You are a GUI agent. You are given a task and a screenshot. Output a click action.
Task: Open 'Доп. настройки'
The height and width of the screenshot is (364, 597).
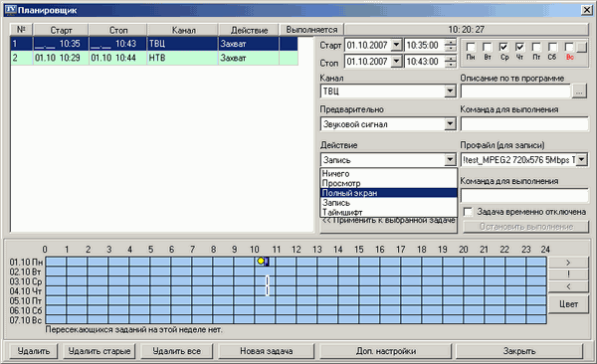point(386,351)
